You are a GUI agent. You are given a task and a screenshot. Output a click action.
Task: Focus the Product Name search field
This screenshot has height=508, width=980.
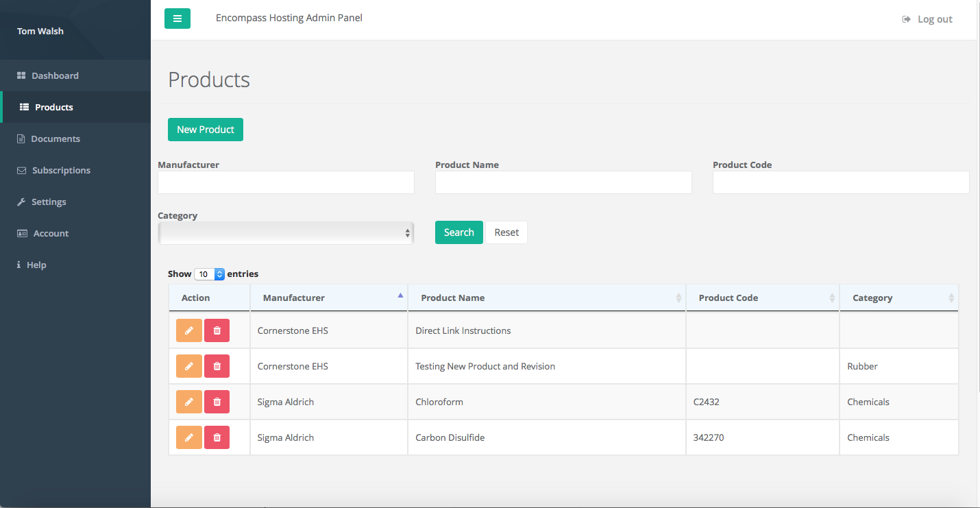(x=563, y=182)
